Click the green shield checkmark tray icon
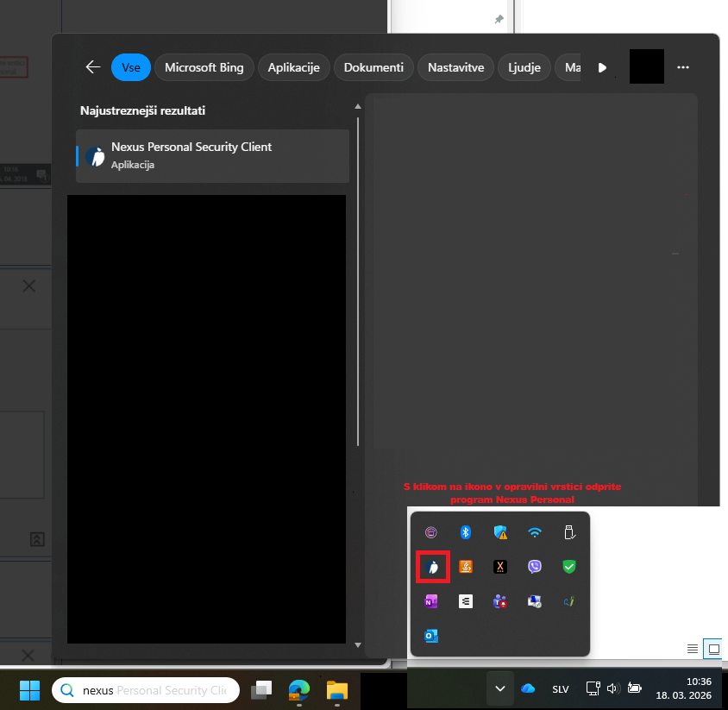The image size is (728, 710). click(x=569, y=567)
